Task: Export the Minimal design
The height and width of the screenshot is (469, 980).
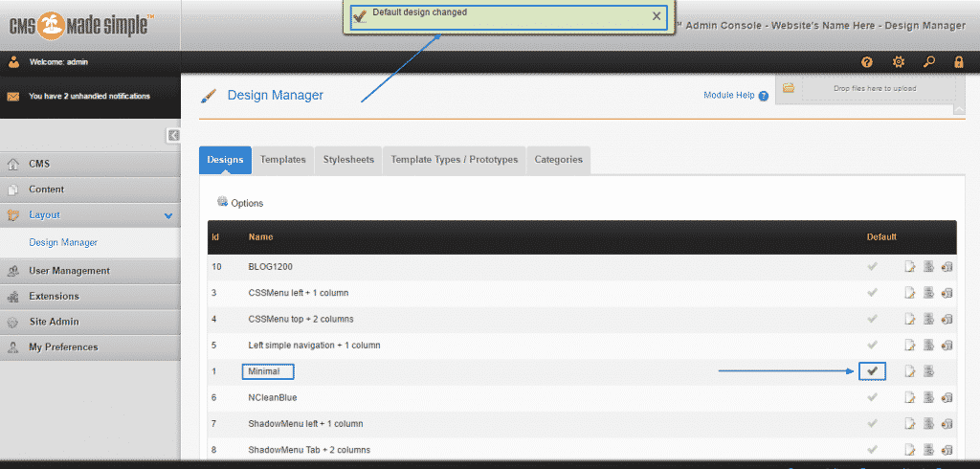Action: coord(928,371)
